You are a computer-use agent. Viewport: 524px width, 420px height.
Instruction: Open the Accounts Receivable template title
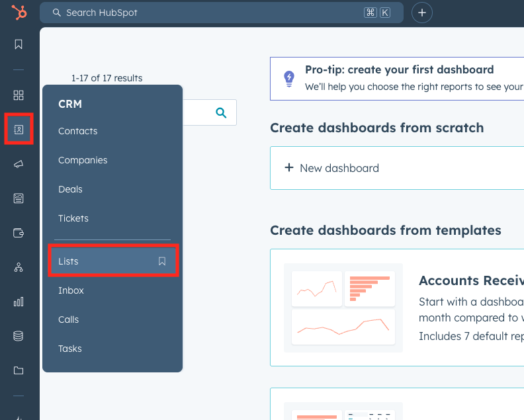tap(471, 280)
